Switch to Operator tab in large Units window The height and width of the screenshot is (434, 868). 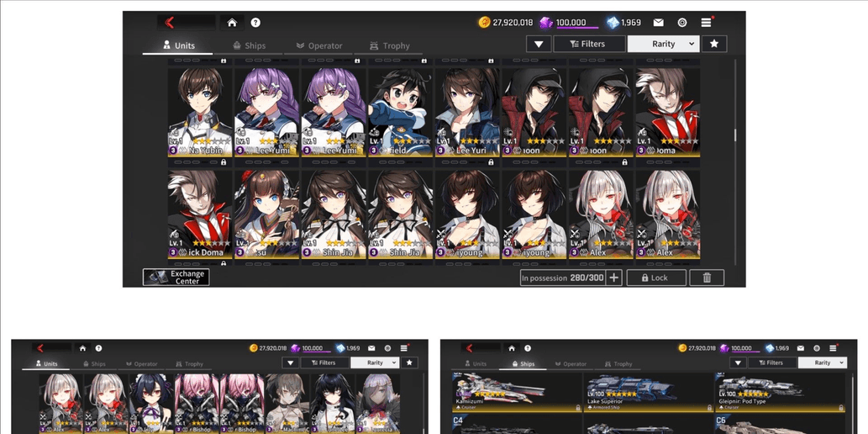(x=318, y=45)
